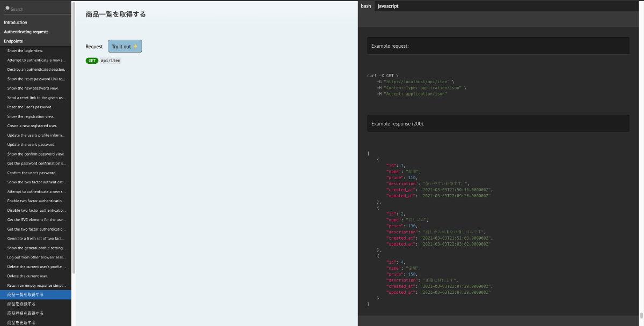Go to 'Enable two factor authenticatio...'

(35, 201)
